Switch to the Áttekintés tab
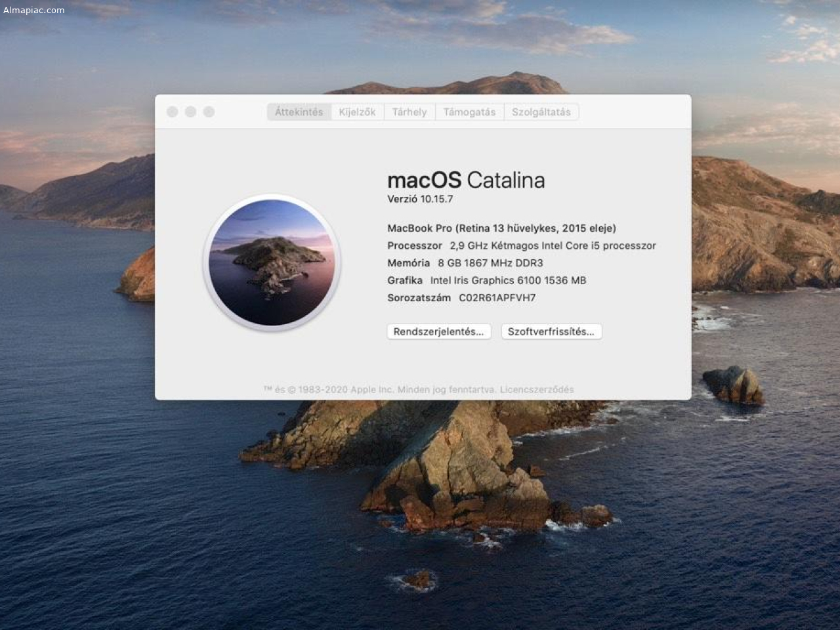The width and height of the screenshot is (840, 630). click(x=299, y=112)
